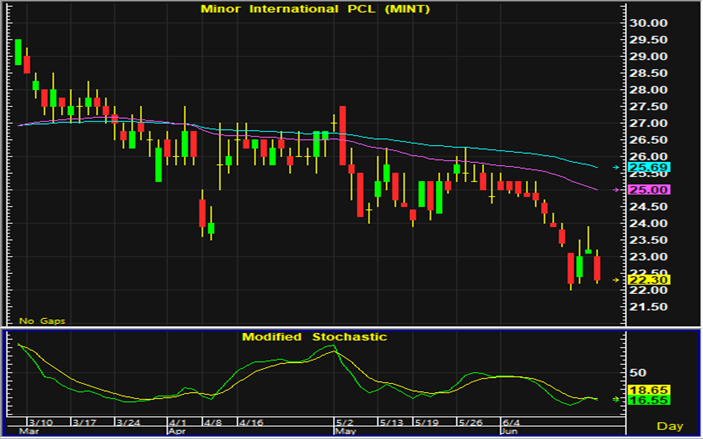Select the magenta 25.00 moving average label
Viewport: 703px width, 439px height.
(x=649, y=190)
